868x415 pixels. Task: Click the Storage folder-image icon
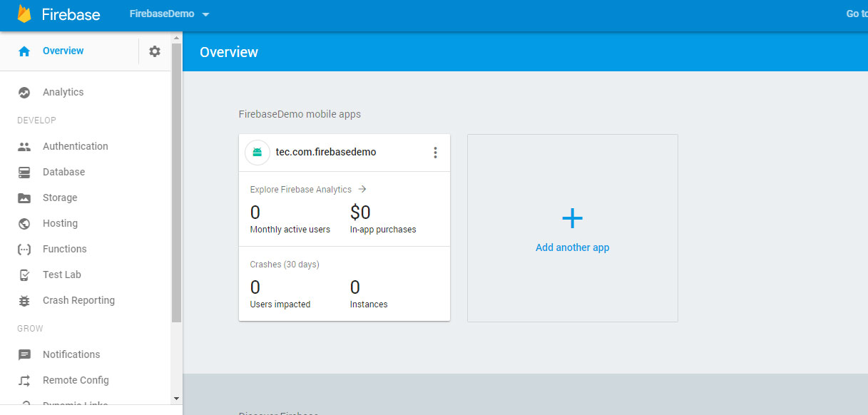(x=24, y=198)
